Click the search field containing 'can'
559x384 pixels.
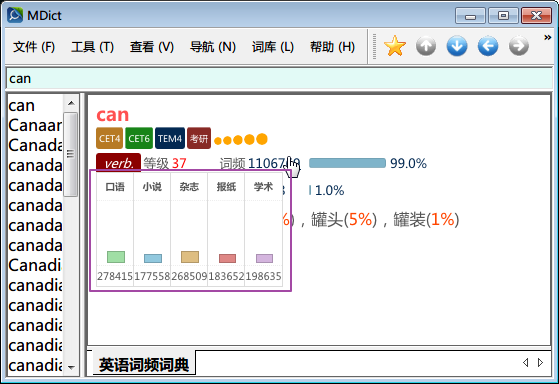279,78
